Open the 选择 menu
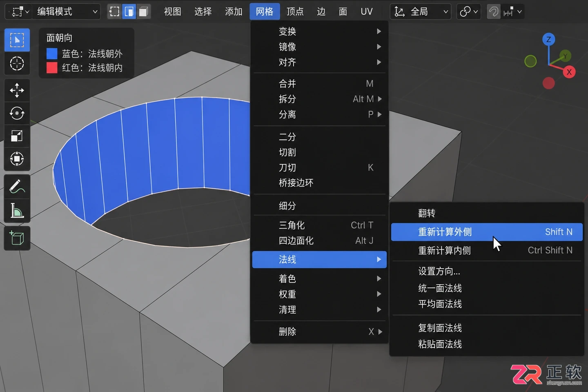588x392 pixels. [x=203, y=11]
